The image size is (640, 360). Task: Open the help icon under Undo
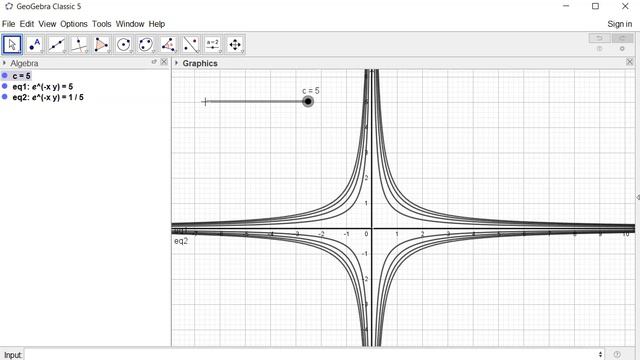[x=600, y=49]
